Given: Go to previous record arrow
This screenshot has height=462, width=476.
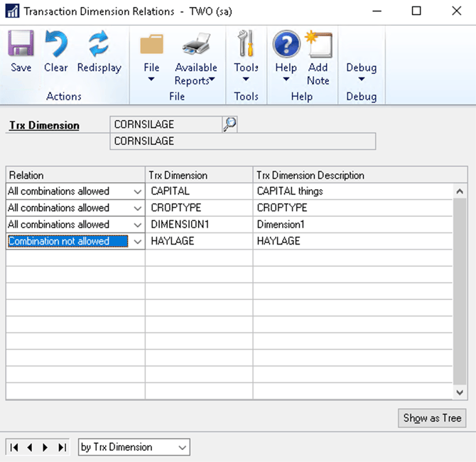Looking at the screenshot, I should 30,447.
